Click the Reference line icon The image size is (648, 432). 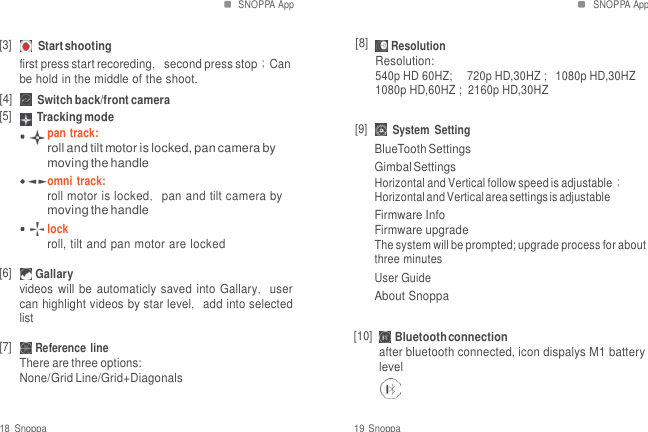[x=26, y=347]
